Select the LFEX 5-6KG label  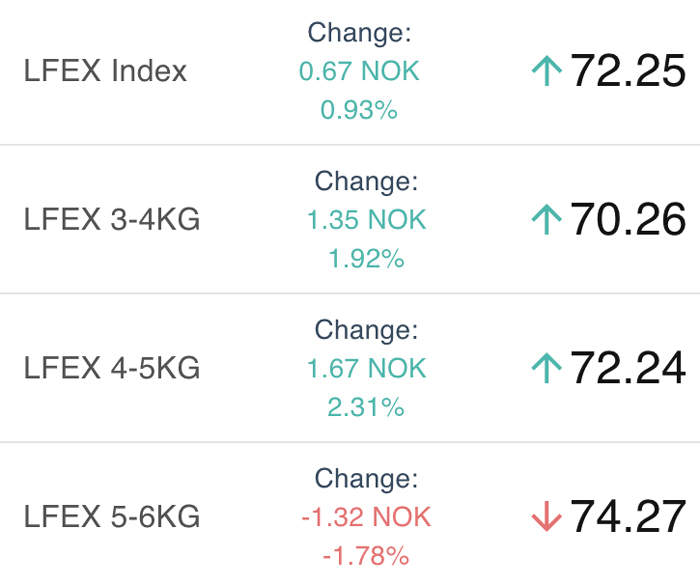pos(112,517)
